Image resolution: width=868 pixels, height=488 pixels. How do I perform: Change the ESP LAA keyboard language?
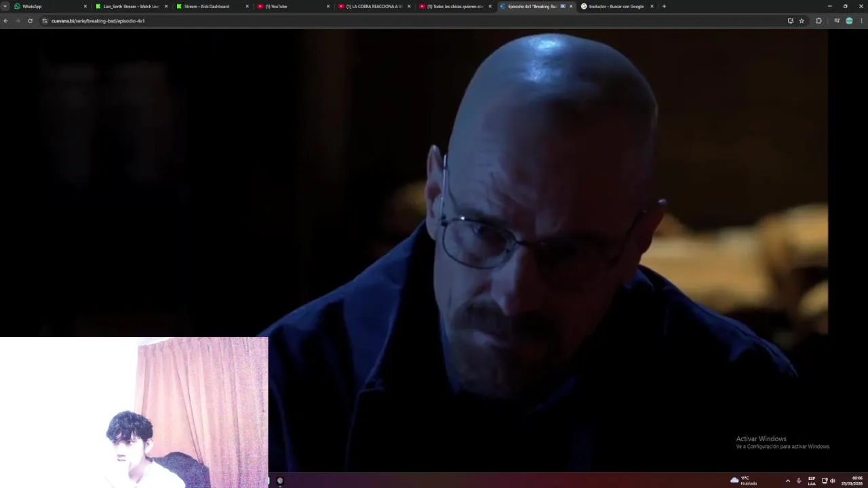coord(812,481)
